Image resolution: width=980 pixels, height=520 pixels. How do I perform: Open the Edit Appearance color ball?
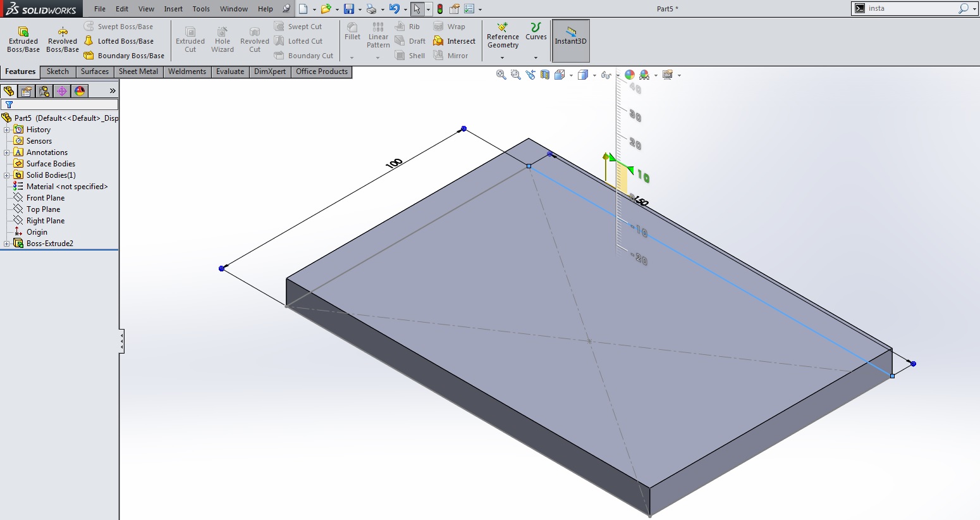pos(630,75)
